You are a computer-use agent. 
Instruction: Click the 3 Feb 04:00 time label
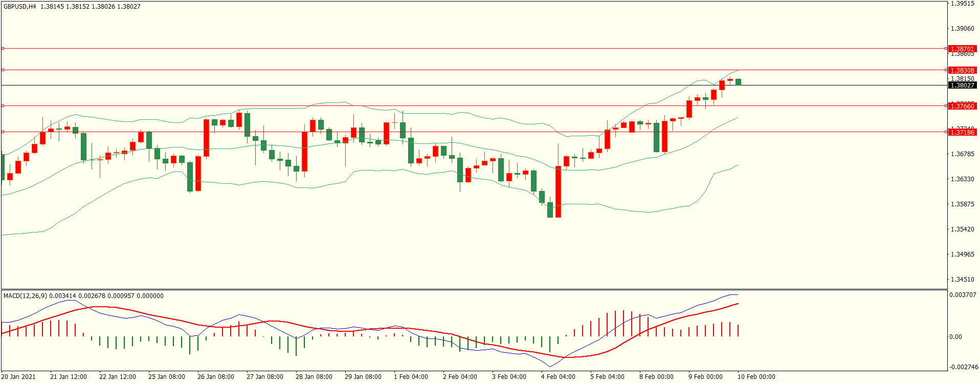(509, 377)
